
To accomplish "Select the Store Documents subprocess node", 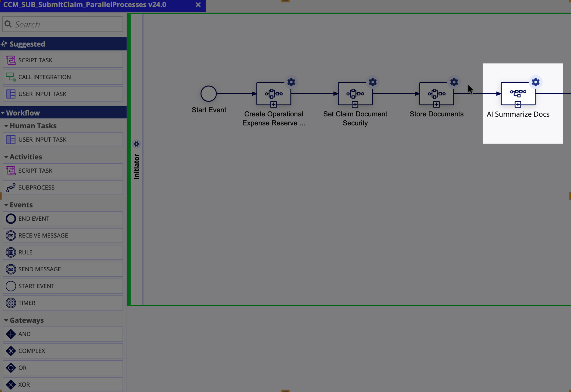I will pos(436,94).
